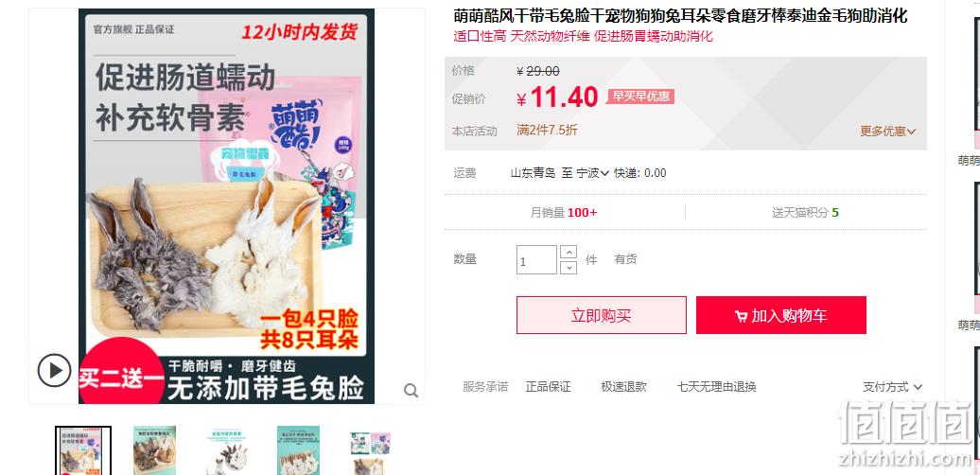
Task: Increase quantity with the up arrow
Action: pos(569,252)
